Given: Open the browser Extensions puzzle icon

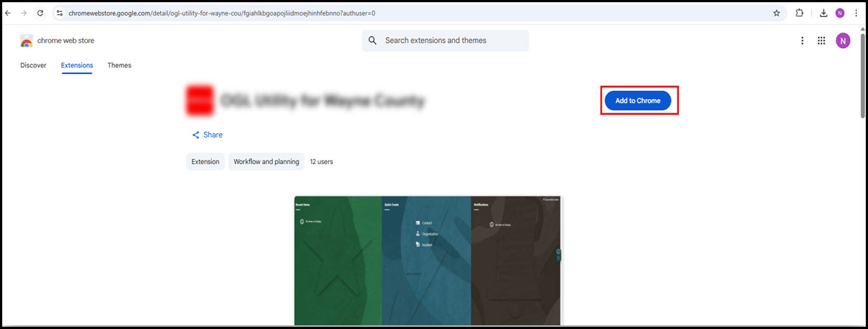Looking at the screenshot, I should (x=799, y=13).
